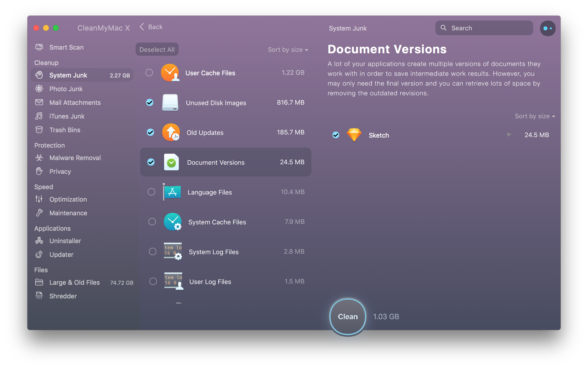The width and height of the screenshot is (588, 369).
Task: Check the User Log Files checkbox
Action: [153, 281]
